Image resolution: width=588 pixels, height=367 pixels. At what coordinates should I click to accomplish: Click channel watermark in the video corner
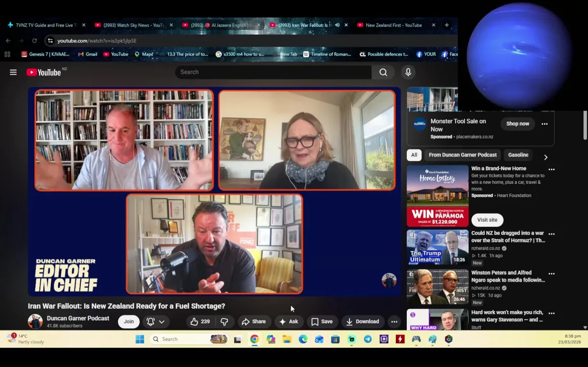tap(389, 280)
